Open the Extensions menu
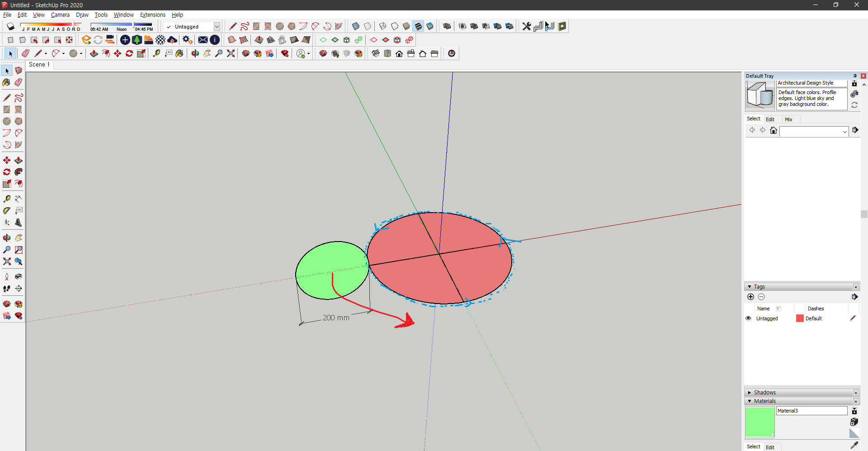 (153, 15)
